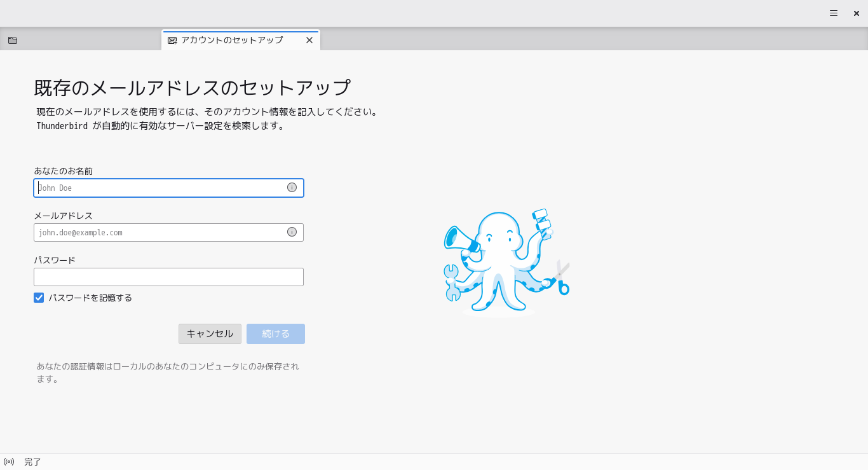Click the folder icon in tab bar

coord(13,40)
